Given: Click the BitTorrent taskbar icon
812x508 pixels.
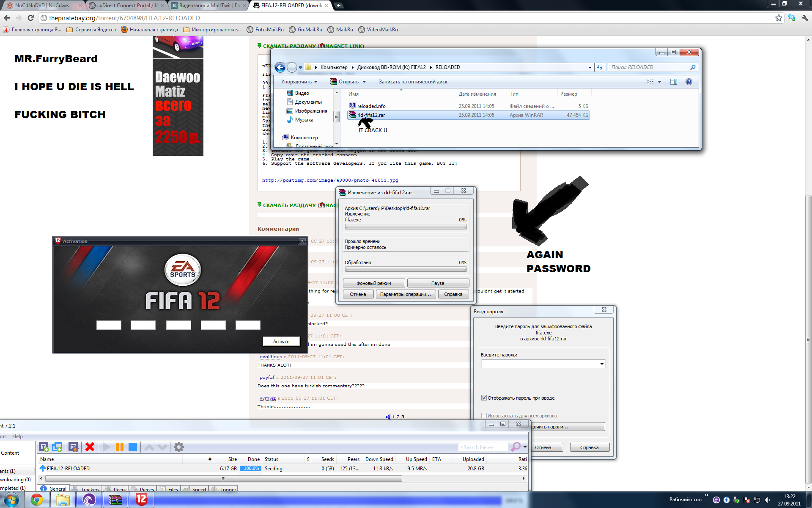Looking at the screenshot, I should pyautogui.click(x=89, y=500).
